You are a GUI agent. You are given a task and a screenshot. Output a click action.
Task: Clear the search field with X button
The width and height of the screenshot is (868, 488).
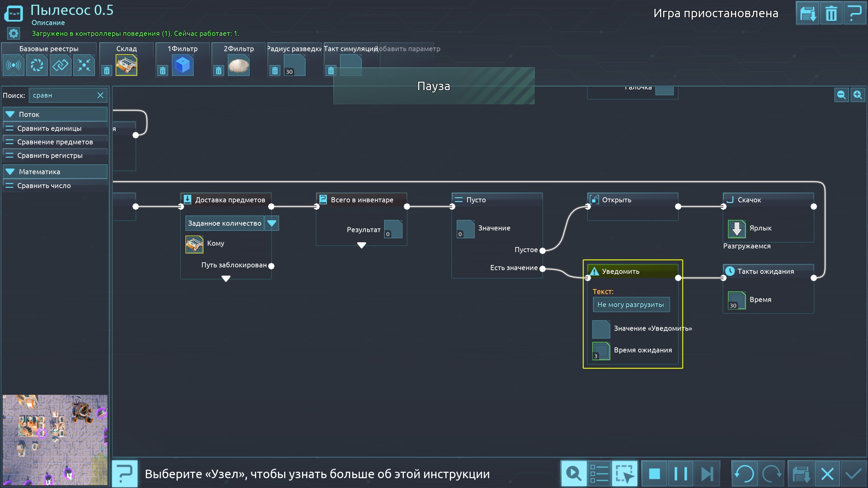click(100, 95)
